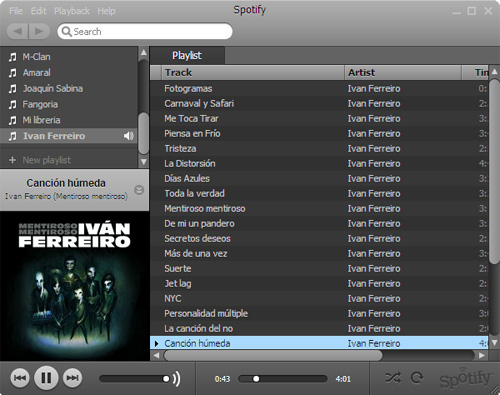
Task: Select the track Días Azules
Action: [x=319, y=179]
